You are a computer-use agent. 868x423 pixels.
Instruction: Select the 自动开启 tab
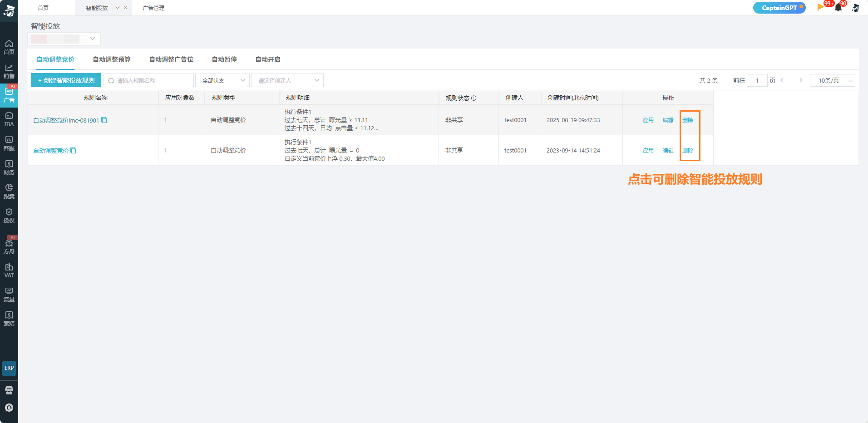[x=268, y=59]
